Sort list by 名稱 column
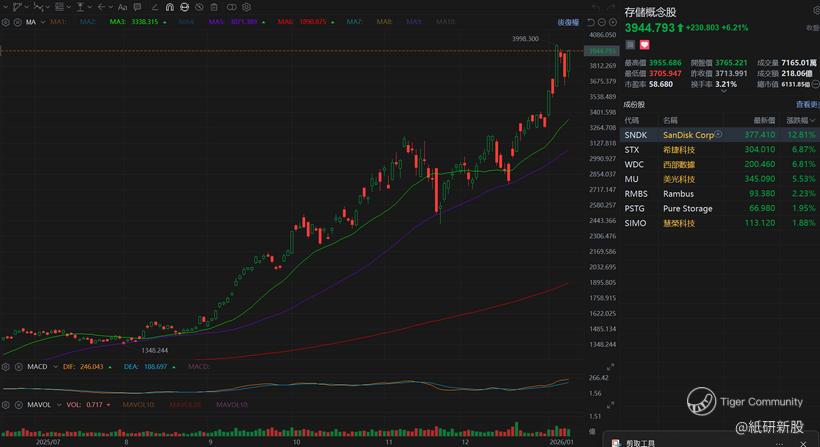820x447 pixels. [x=670, y=120]
